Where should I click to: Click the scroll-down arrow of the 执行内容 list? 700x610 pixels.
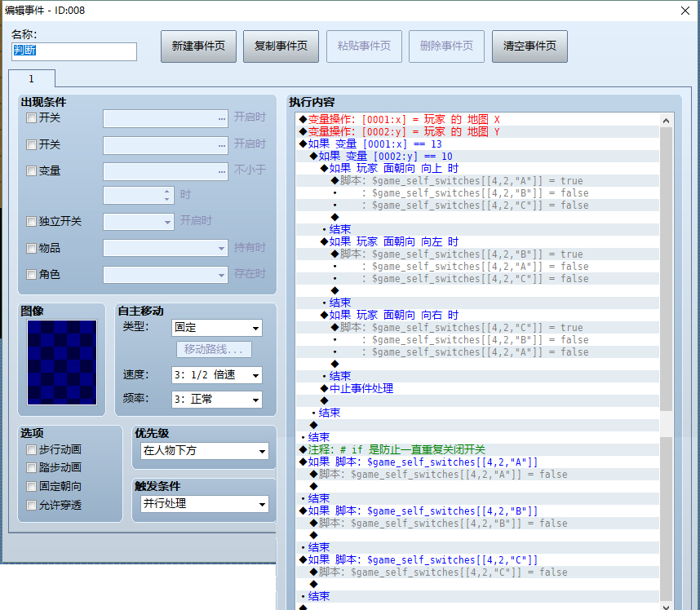[666, 607]
